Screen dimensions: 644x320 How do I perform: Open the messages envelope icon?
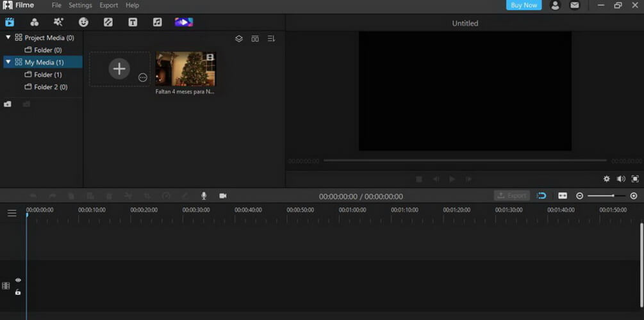pyautogui.click(x=575, y=5)
